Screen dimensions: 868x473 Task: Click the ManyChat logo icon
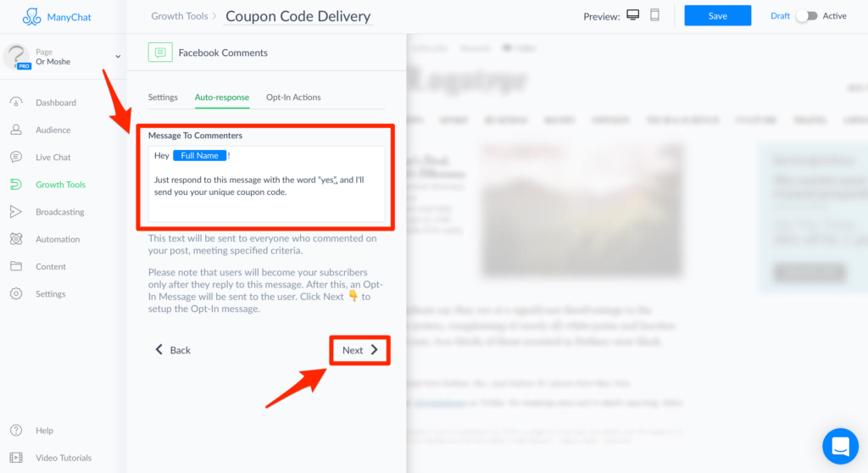(x=31, y=17)
